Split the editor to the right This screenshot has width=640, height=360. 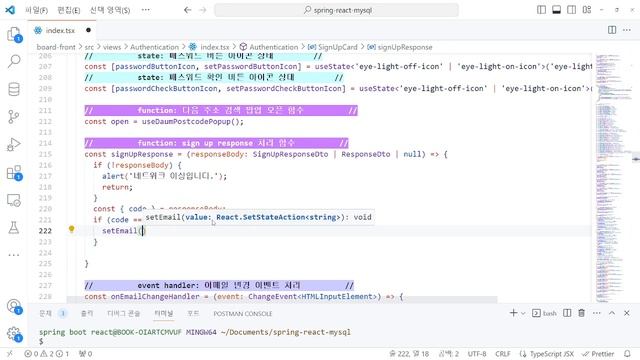click(x=612, y=30)
